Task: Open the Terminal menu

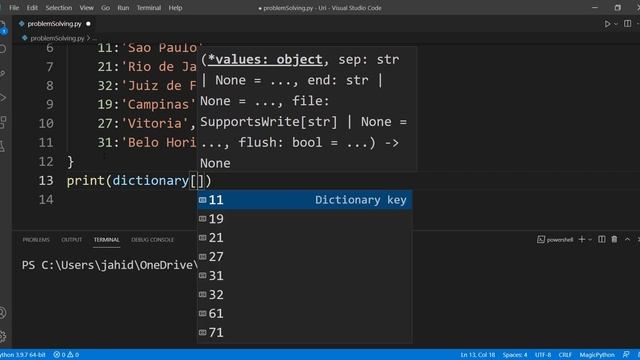Action: 149,8
